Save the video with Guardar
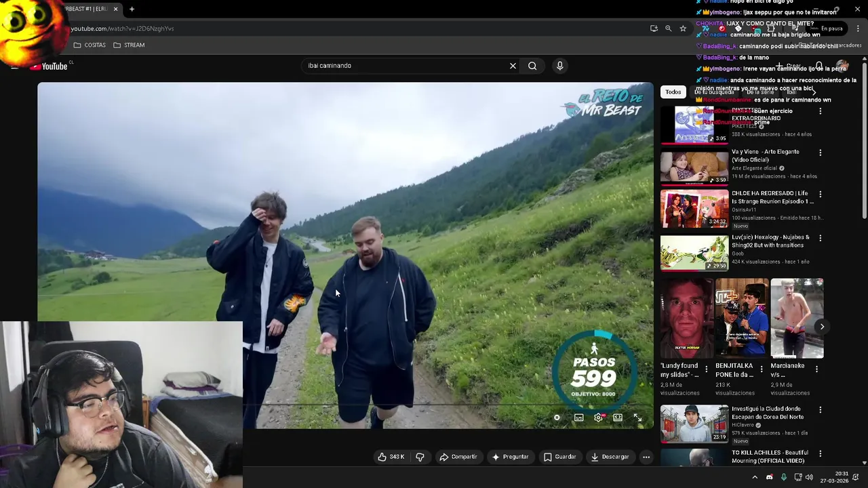The width and height of the screenshot is (868, 488). (x=559, y=457)
